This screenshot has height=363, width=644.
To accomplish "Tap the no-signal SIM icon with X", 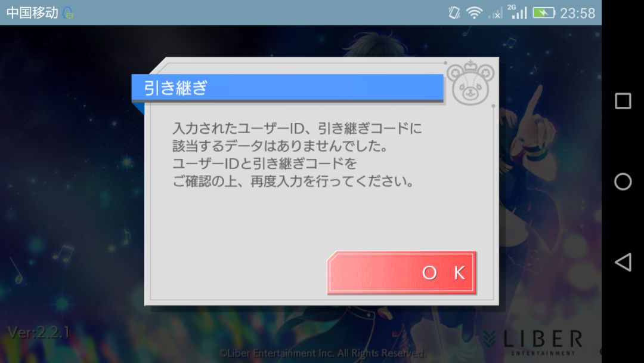I will point(496,14).
